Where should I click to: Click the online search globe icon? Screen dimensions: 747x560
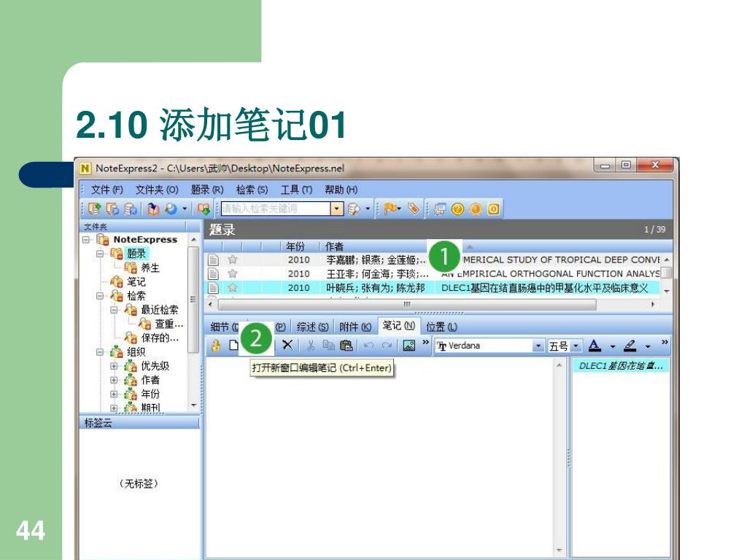(171, 209)
